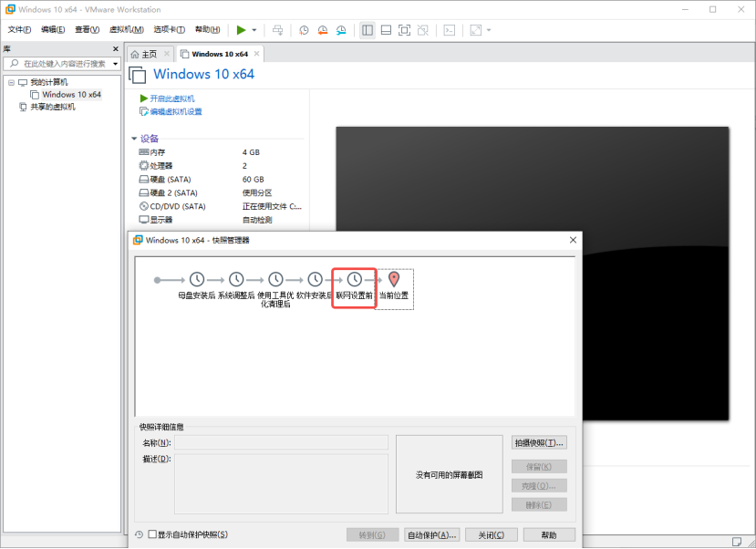The height and width of the screenshot is (549, 756).
Task: Select the 使用工具优化清理后 snapshot
Action: 275,289
